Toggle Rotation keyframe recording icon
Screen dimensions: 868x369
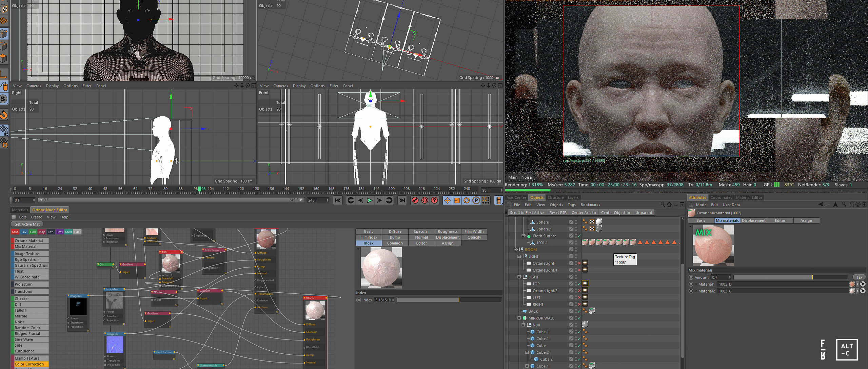[467, 200]
